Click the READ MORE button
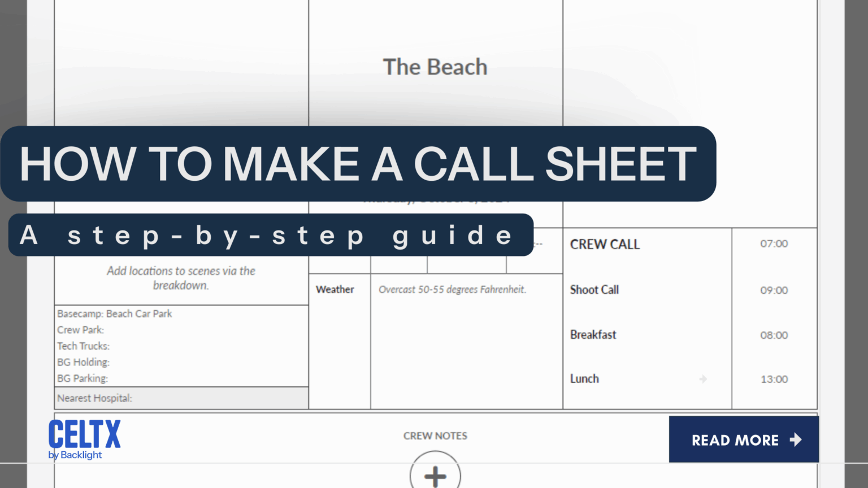The height and width of the screenshot is (488, 868). point(743,439)
